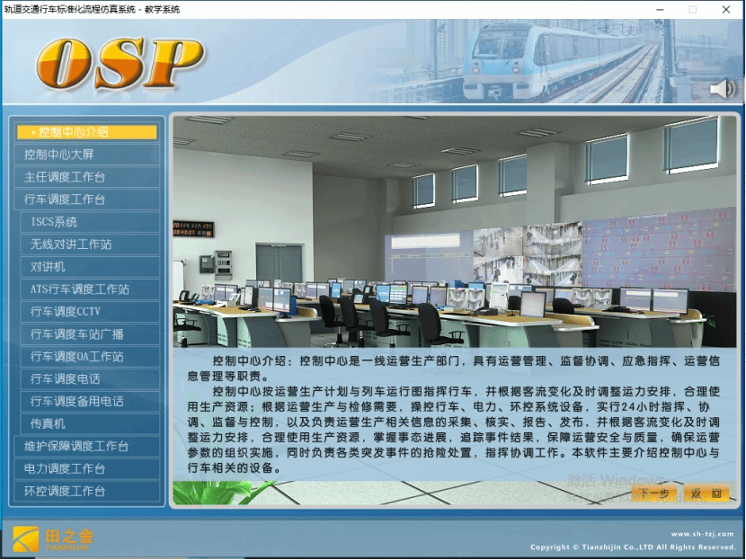The width and height of the screenshot is (746, 560).
Task: Select ISCS系统 submenu item
Action: (x=90, y=222)
